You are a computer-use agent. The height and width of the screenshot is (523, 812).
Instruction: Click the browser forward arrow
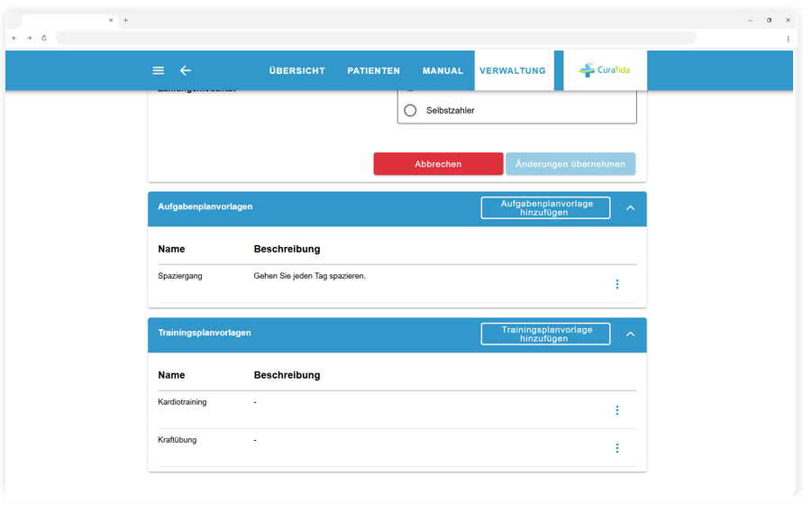30,38
